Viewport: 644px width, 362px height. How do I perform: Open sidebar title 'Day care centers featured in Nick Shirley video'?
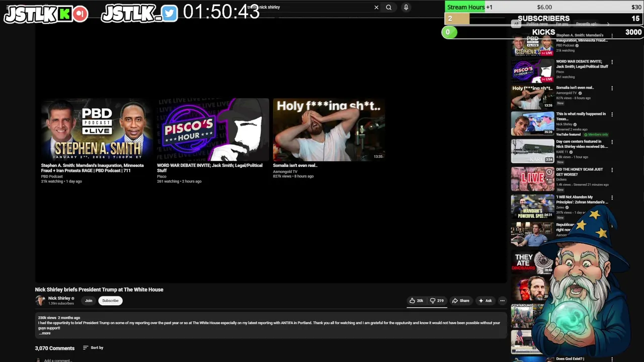click(x=582, y=144)
